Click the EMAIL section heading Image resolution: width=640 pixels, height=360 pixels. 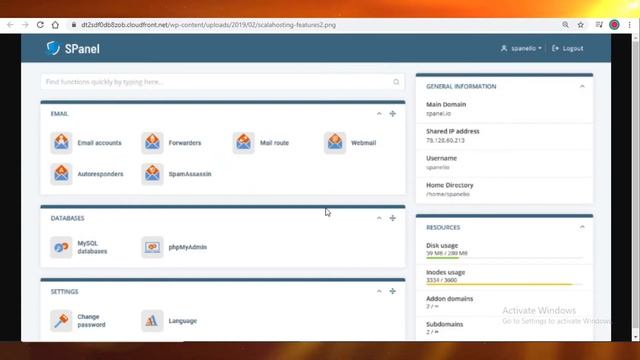pyautogui.click(x=60, y=113)
